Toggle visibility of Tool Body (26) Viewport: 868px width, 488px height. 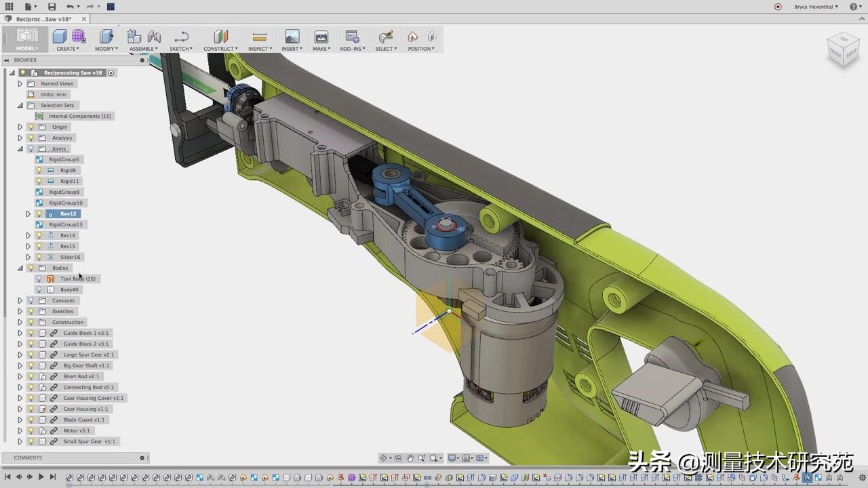[x=39, y=279]
